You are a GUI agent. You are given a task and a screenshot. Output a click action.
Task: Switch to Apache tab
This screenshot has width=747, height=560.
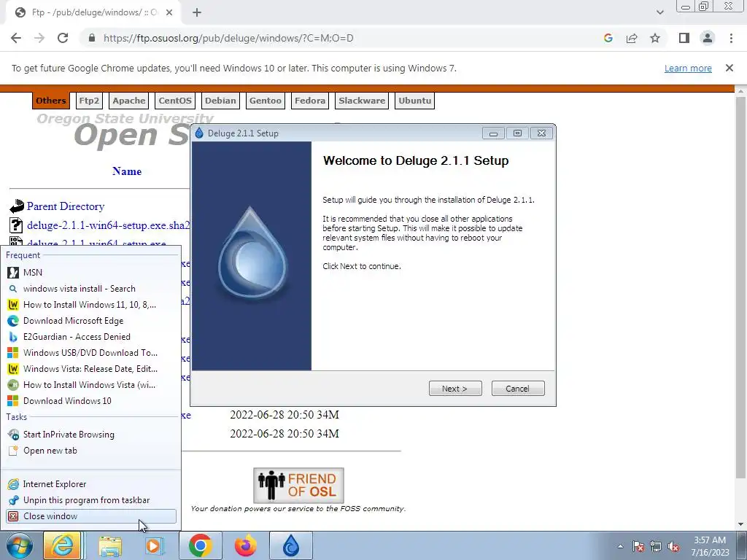point(128,101)
